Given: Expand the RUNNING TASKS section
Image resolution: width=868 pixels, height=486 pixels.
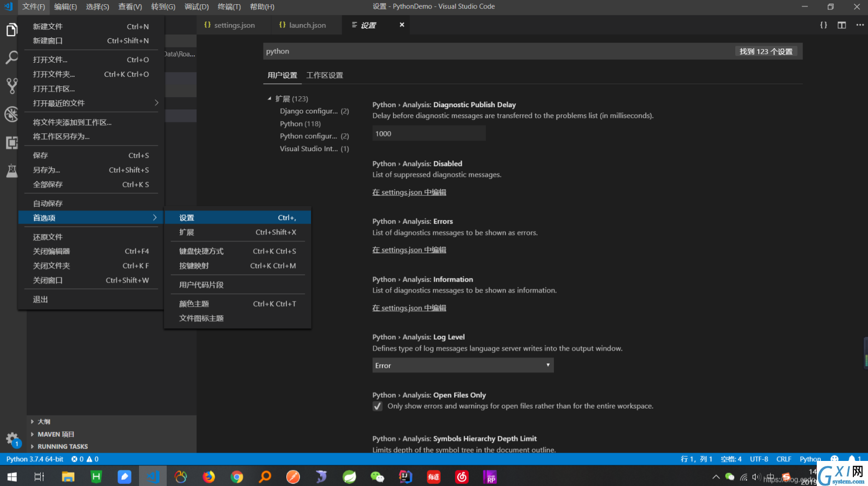Looking at the screenshot, I should pos(62,447).
